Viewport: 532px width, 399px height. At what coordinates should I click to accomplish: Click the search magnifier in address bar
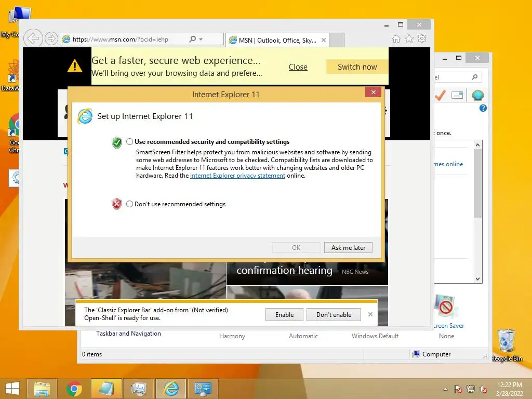pos(192,39)
